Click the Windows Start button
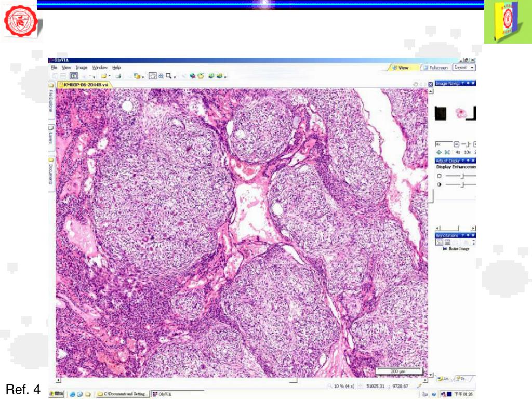 click(x=56, y=394)
